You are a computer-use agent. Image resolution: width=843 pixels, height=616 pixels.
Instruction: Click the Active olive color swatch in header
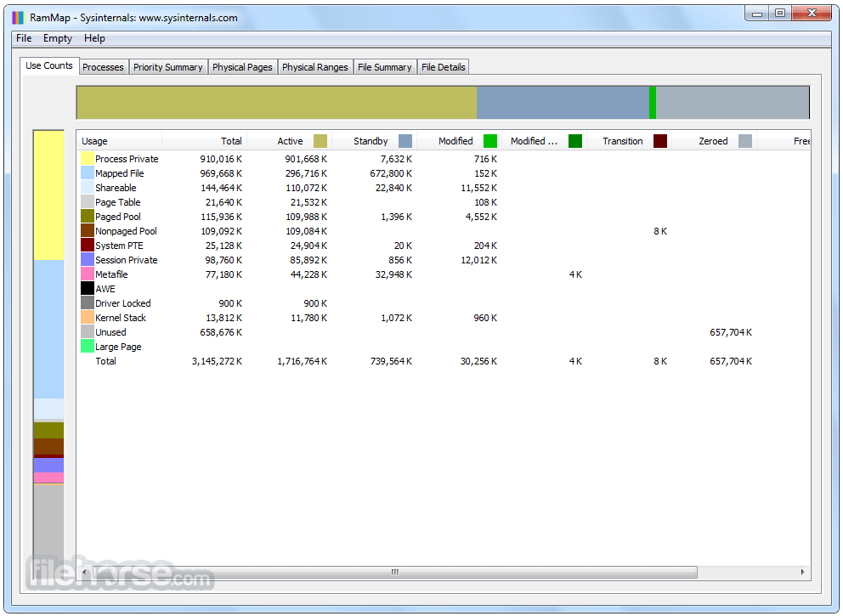320,141
